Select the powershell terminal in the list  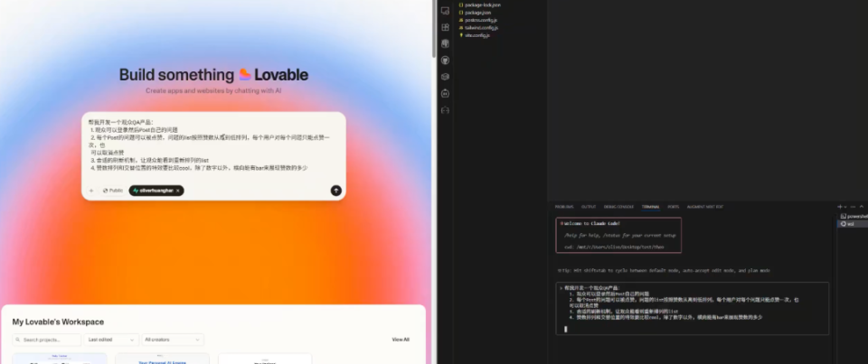(x=854, y=216)
